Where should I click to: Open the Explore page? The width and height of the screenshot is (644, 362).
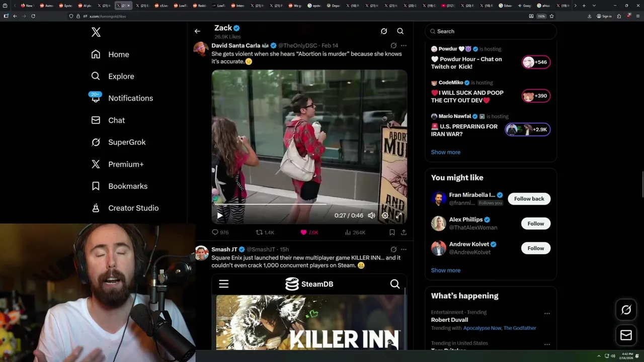pos(113,76)
